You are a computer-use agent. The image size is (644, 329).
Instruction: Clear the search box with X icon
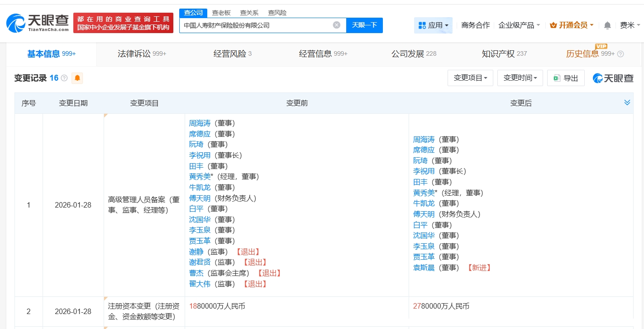coord(336,25)
